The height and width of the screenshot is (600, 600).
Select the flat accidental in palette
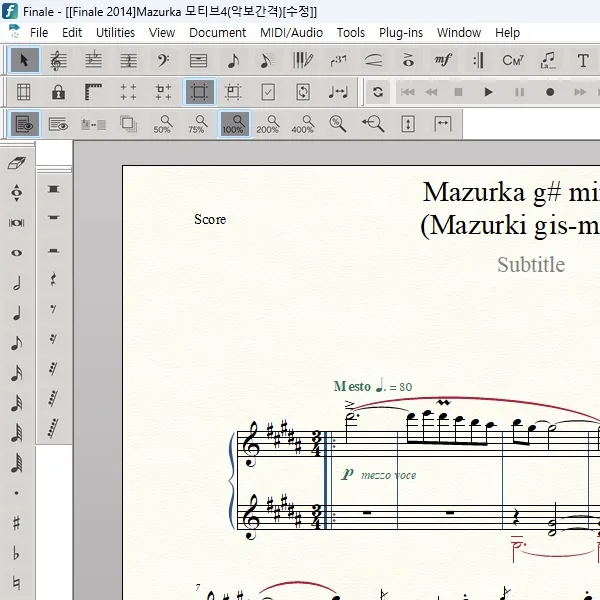16,553
